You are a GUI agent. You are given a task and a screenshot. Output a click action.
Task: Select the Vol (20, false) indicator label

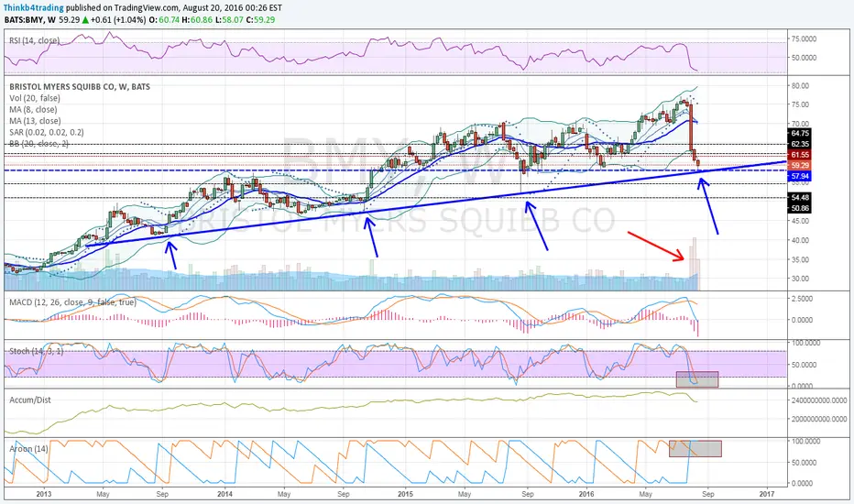tap(35, 98)
